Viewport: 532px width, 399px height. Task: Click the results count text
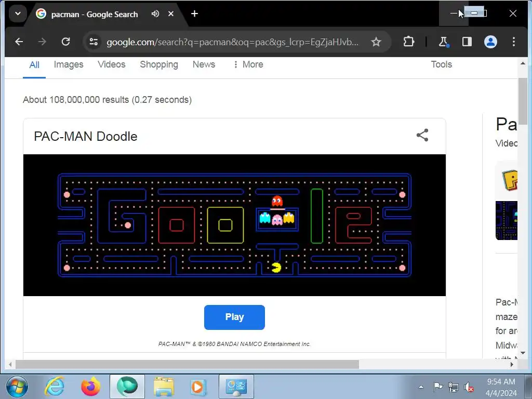click(x=107, y=100)
